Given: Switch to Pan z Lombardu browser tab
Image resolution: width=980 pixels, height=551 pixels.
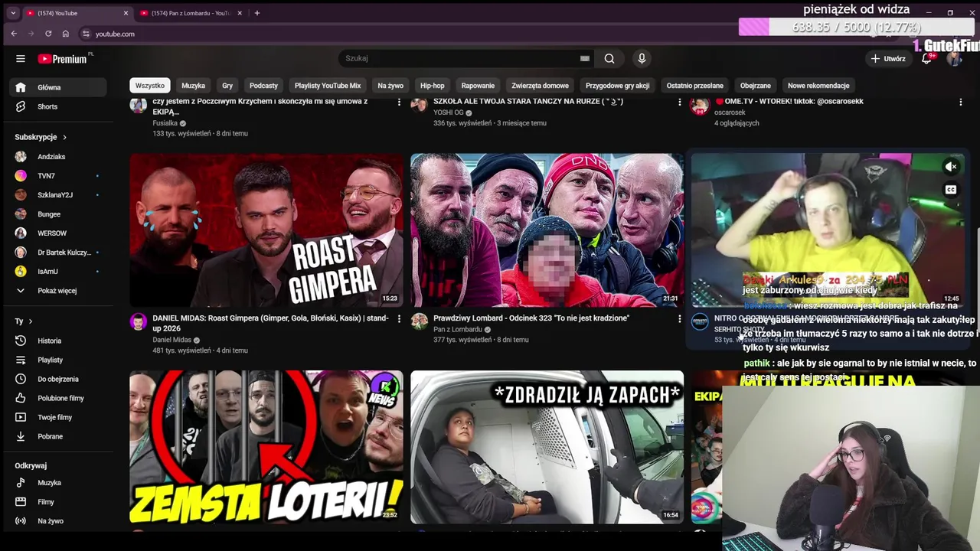Looking at the screenshot, I should [191, 13].
